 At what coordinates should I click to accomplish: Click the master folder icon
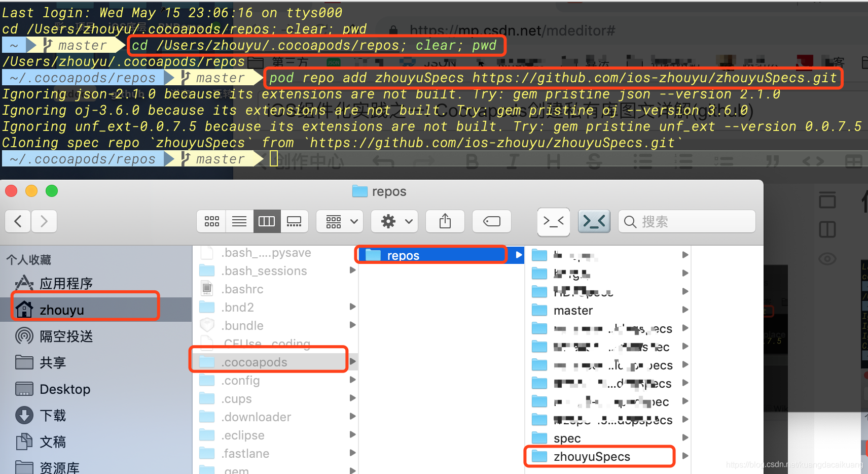(x=539, y=310)
